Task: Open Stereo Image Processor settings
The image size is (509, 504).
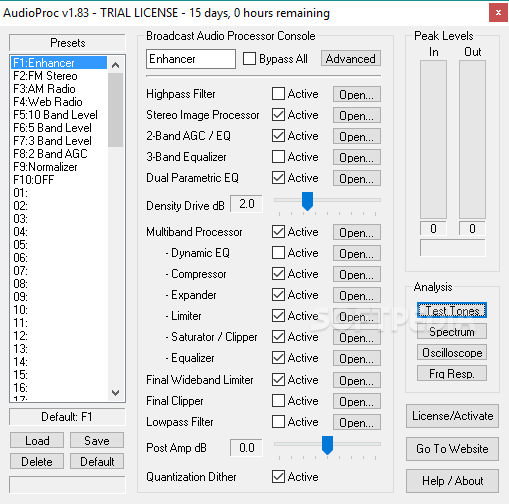Action: [357, 116]
